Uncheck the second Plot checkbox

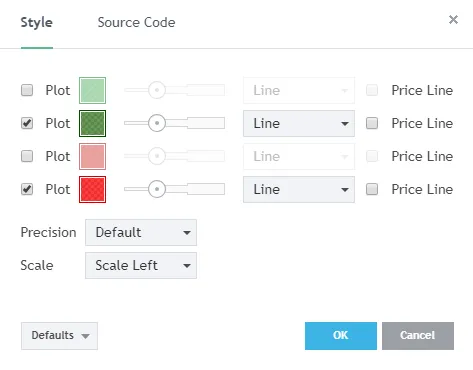27,123
